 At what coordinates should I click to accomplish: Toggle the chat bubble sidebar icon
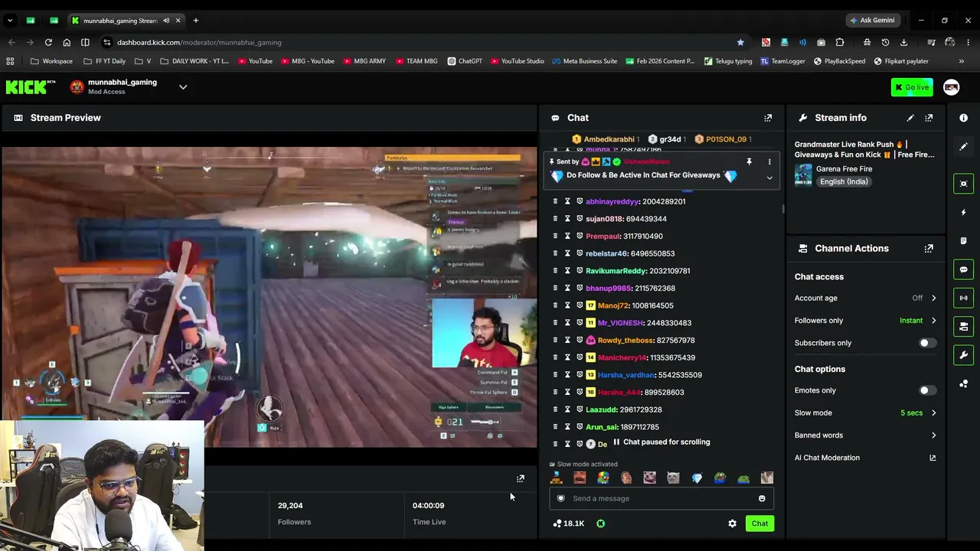pos(964,269)
